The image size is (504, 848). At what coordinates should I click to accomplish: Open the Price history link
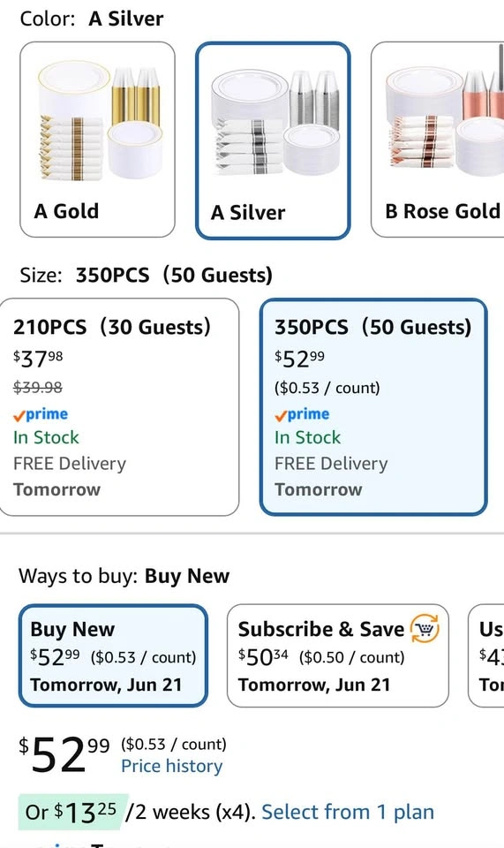point(172,766)
